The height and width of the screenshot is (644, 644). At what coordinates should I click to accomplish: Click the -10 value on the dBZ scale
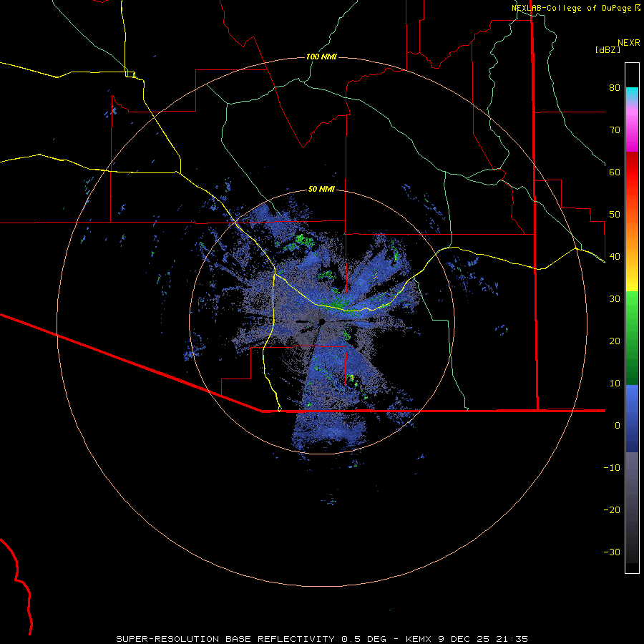[x=612, y=468]
